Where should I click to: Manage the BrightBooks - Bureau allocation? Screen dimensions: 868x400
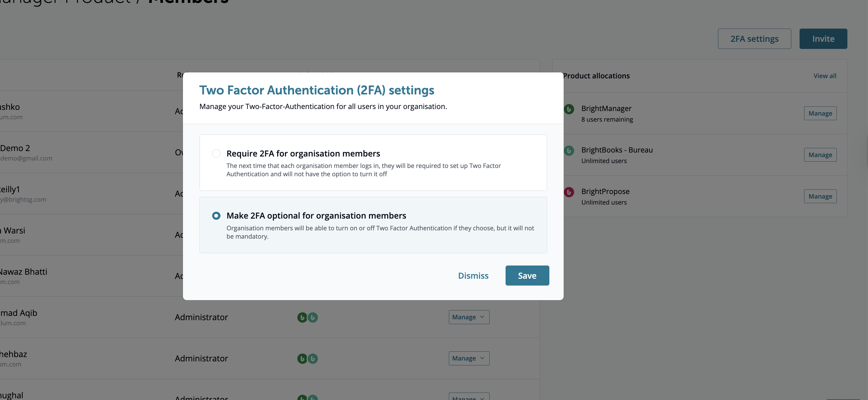pyautogui.click(x=820, y=155)
